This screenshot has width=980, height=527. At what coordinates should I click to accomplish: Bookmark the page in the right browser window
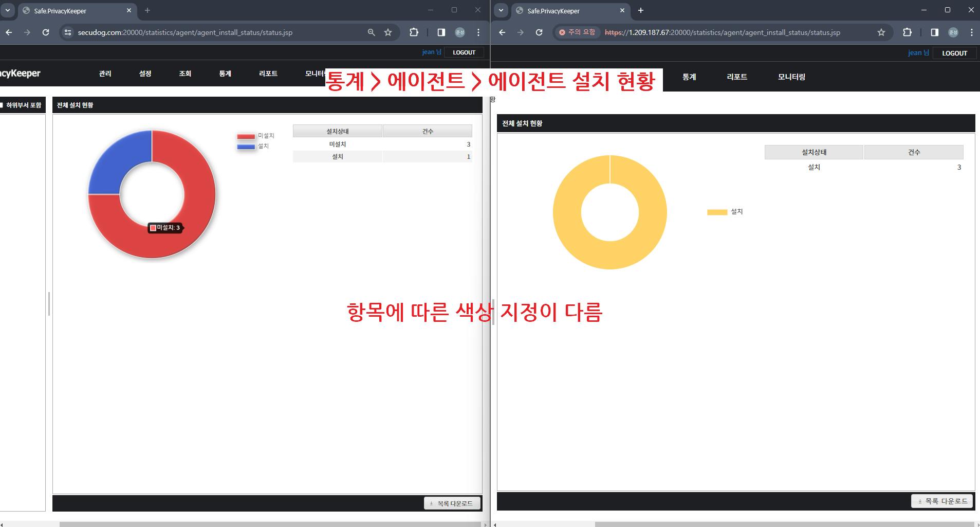pos(881,32)
